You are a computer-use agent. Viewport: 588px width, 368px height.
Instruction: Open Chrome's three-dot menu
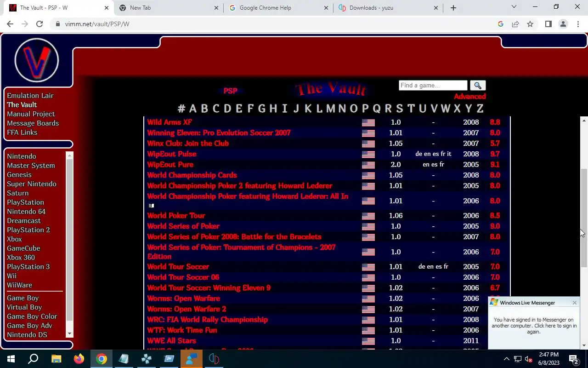point(578,24)
